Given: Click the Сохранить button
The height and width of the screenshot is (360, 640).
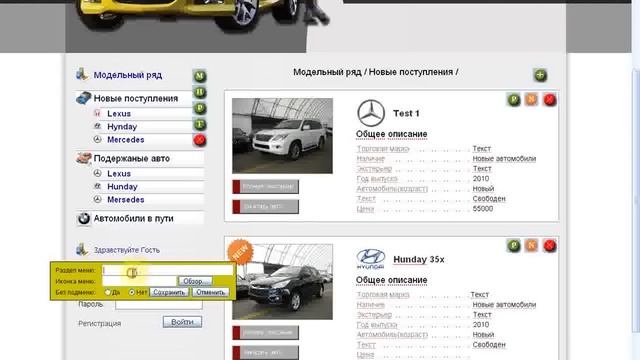Looking at the screenshot, I should click(169, 292).
